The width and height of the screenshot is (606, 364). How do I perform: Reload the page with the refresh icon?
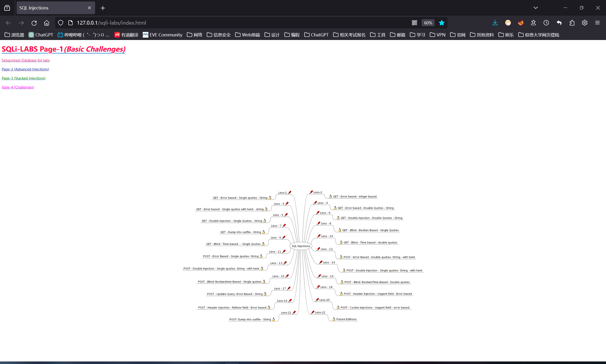[34, 23]
